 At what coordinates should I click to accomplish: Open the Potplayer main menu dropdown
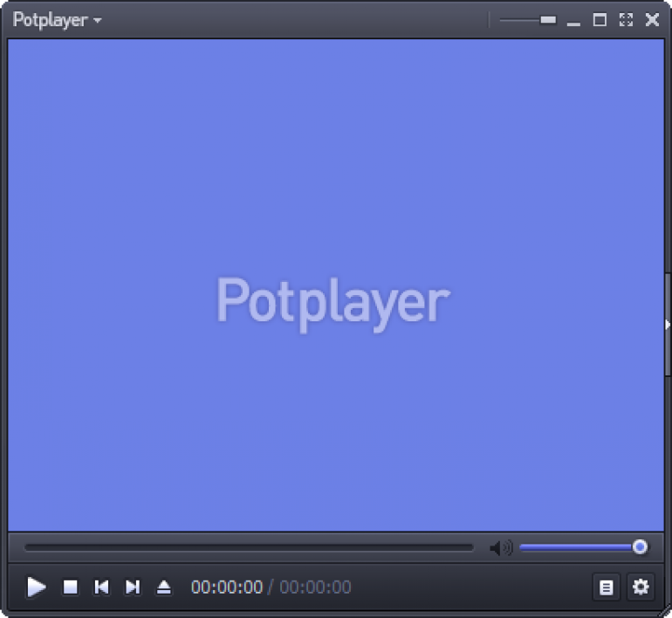[x=57, y=20]
